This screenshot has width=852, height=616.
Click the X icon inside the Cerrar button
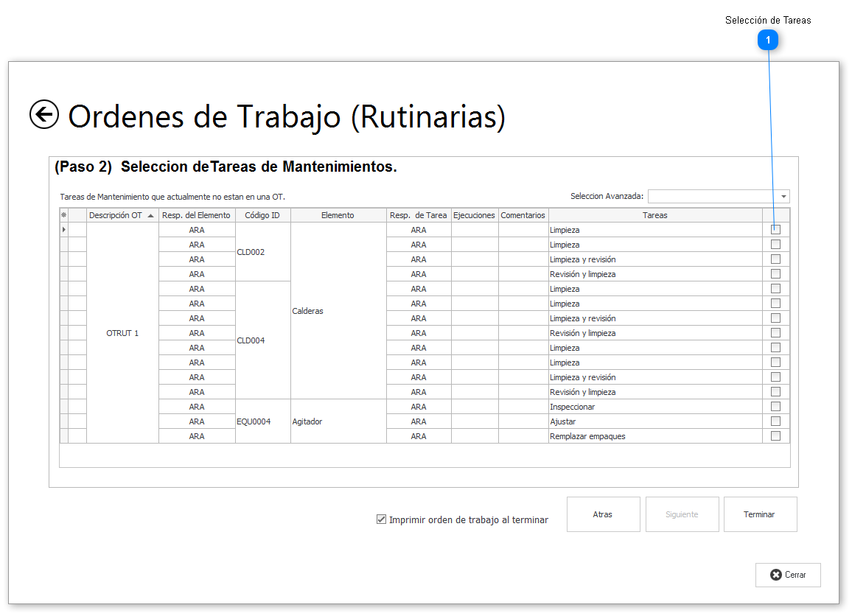(775, 575)
